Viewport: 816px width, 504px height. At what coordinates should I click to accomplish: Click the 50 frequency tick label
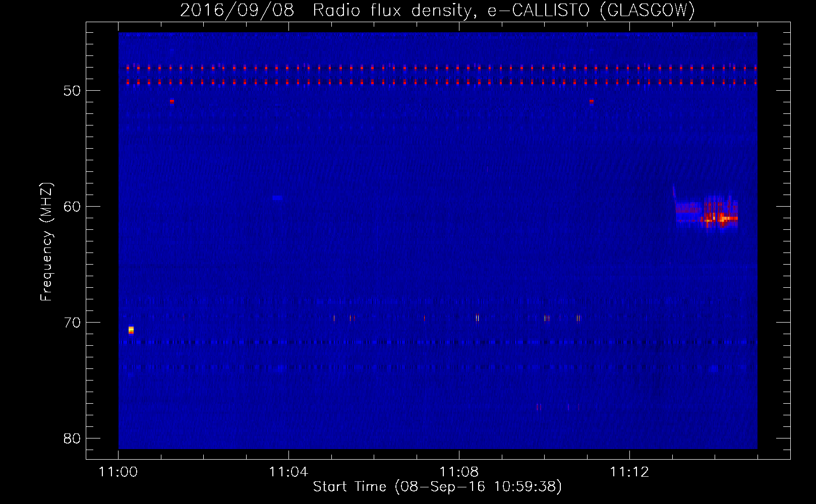click(72, 91)
